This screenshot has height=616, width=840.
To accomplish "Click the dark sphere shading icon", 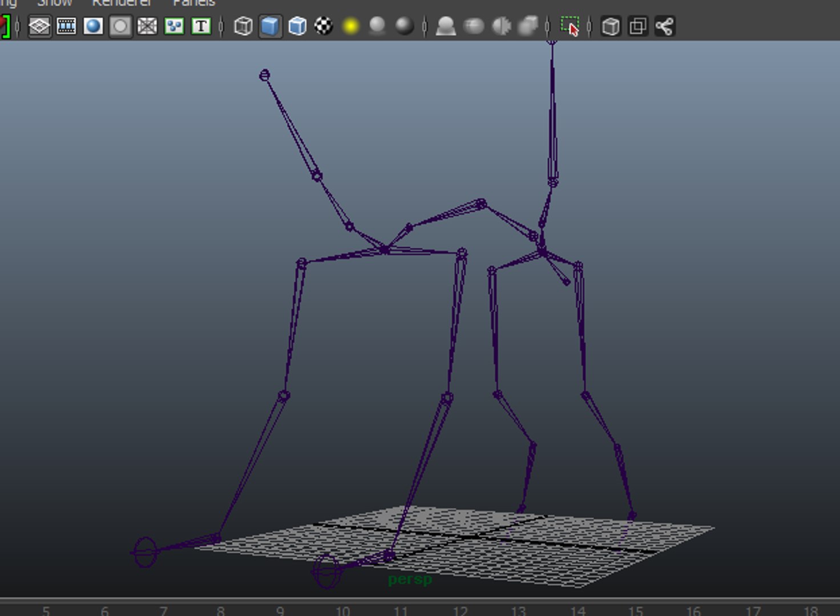I will point(405,26).
